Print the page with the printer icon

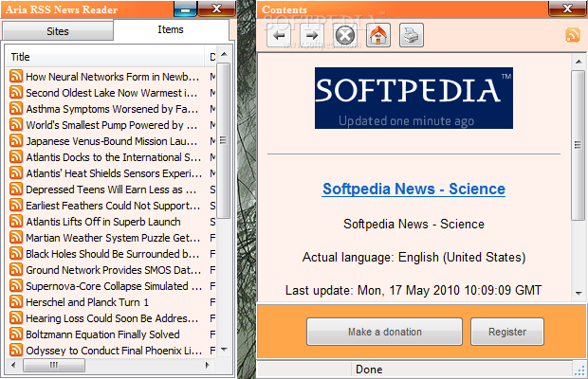pos(412,35)
